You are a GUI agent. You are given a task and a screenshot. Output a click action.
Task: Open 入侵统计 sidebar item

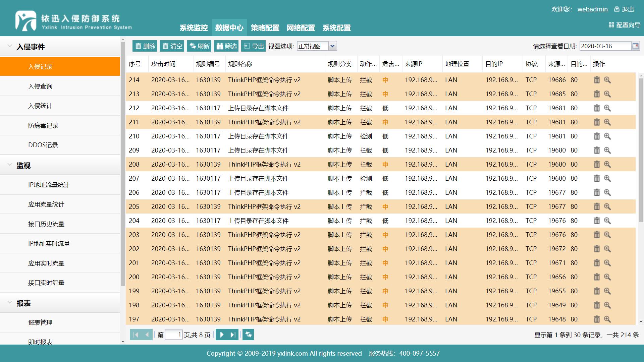pyautogui.click(x=60, y=106)
